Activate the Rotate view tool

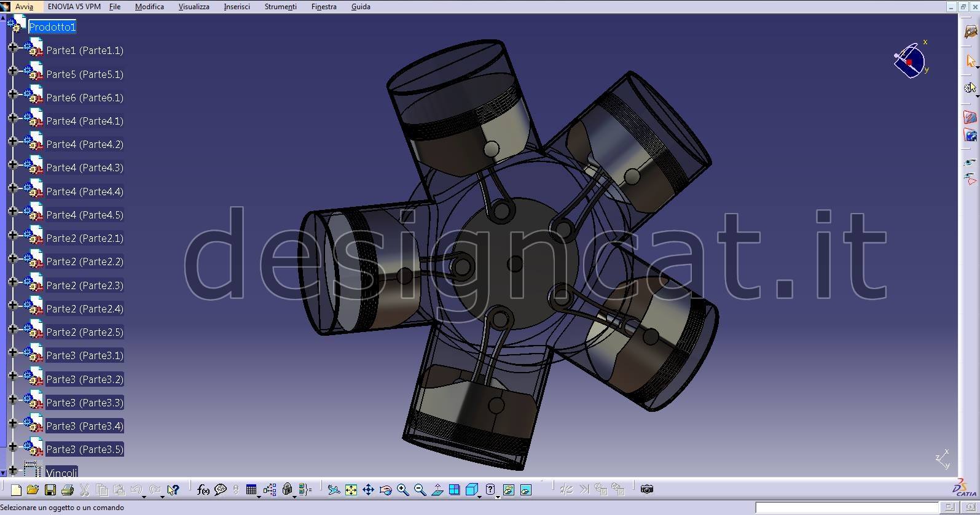tap(385, 490)
